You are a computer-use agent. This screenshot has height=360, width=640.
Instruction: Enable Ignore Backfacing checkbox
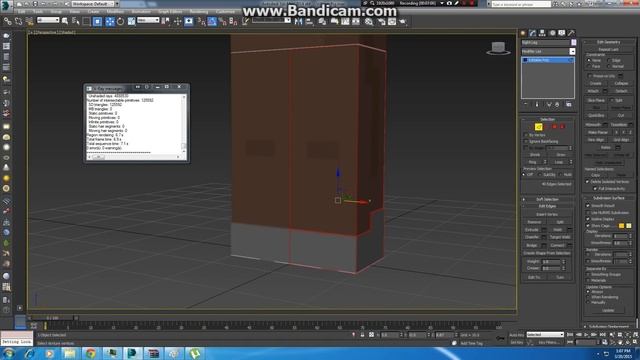[x=526, y=141]
